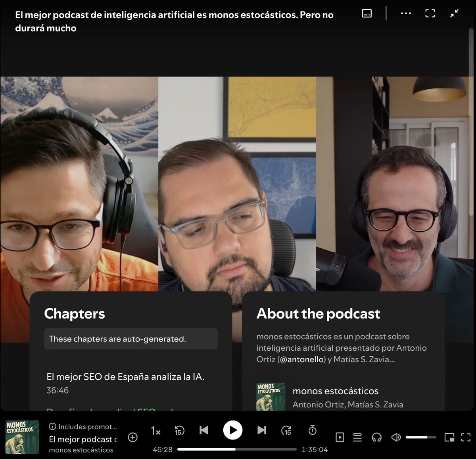Image resolution: width=476 pixels, height=459 pixels.
Task: Skip to next track
Action: [262, 430]
